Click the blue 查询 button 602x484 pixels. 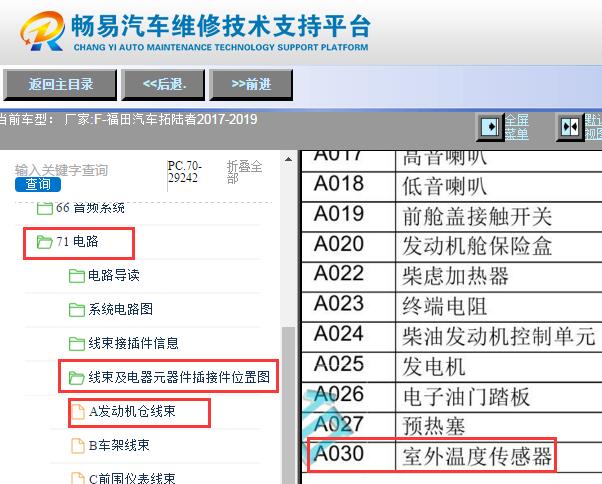pos(38,185)
